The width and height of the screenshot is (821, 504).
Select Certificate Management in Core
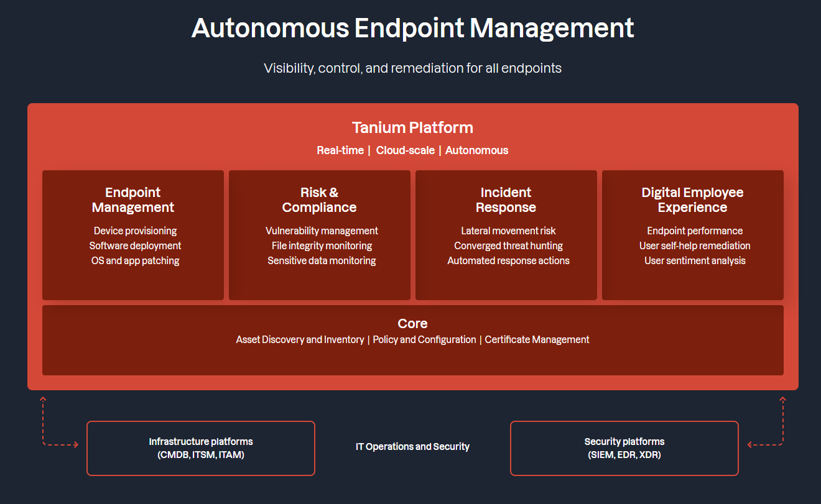(537, 340)
